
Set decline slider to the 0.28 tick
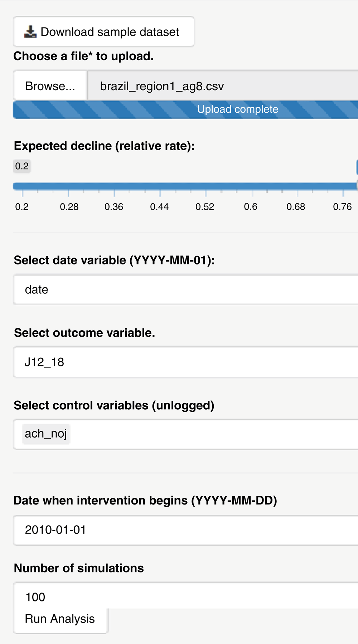(x=68, y=186)
